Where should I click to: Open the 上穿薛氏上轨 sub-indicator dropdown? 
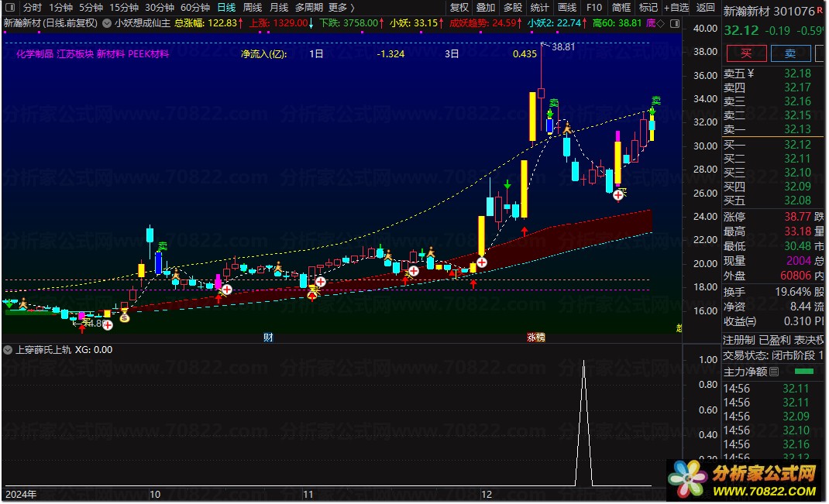[x=8, y=350]
